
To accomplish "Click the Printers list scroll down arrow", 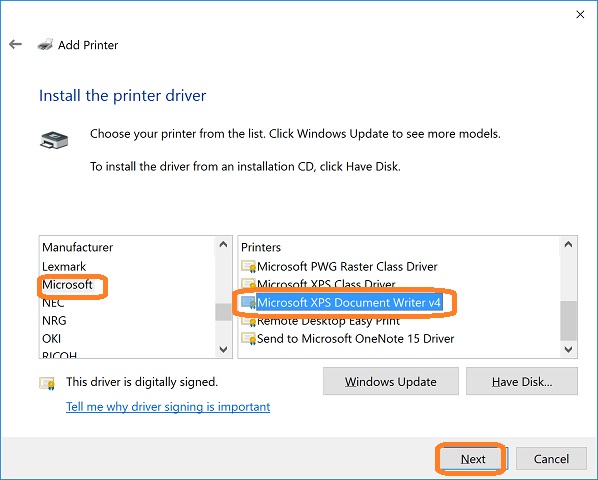I will click(x=568, y=349).
